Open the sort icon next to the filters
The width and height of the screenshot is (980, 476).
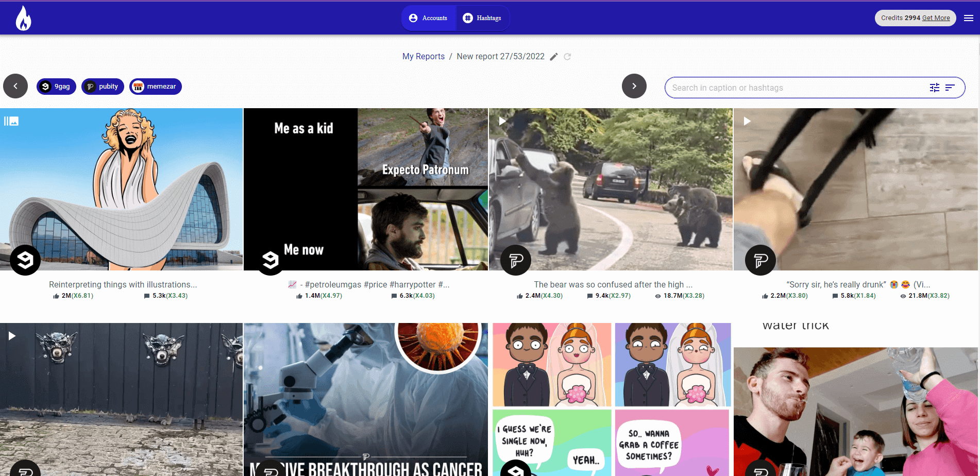[x=950, y=88]
